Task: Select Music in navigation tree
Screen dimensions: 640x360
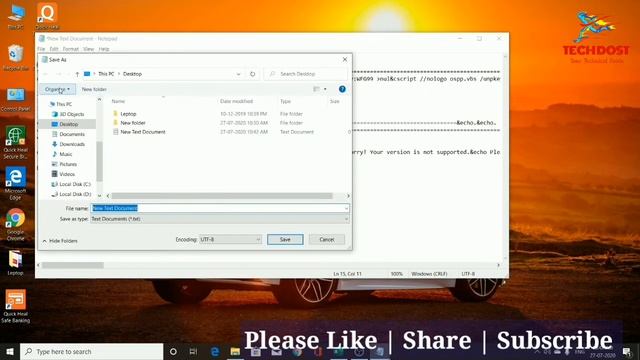Action: click(x=62, y=154)
